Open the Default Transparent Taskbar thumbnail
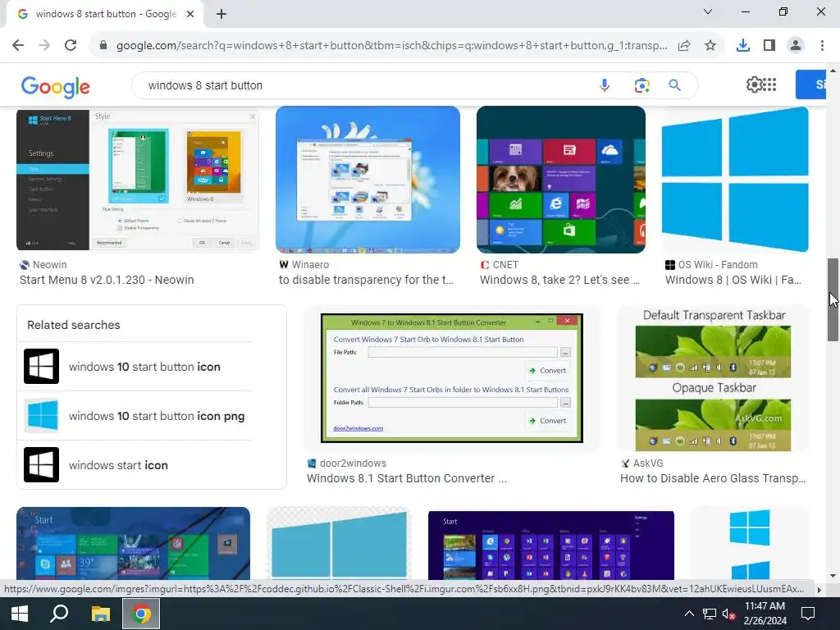840x630 pixels. pos(713,378)
